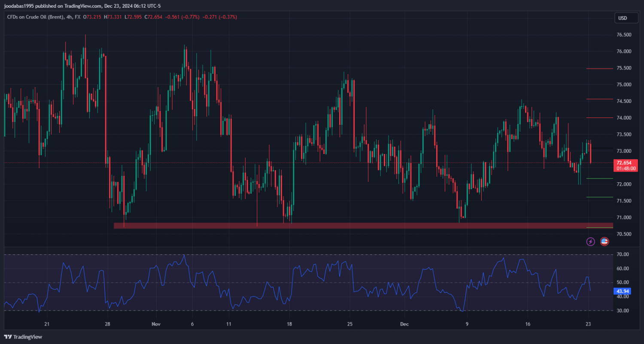The height and width of the screenshot is (344, 644).
Task: Select the white horizontal line near 71.600
Action: [599, 197]
